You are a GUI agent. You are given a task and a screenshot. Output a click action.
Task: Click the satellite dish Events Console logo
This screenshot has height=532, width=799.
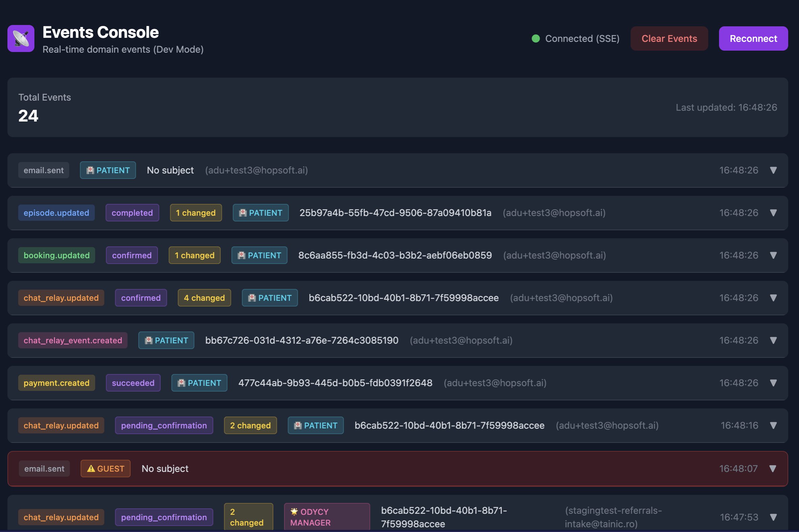pos(20,38)
